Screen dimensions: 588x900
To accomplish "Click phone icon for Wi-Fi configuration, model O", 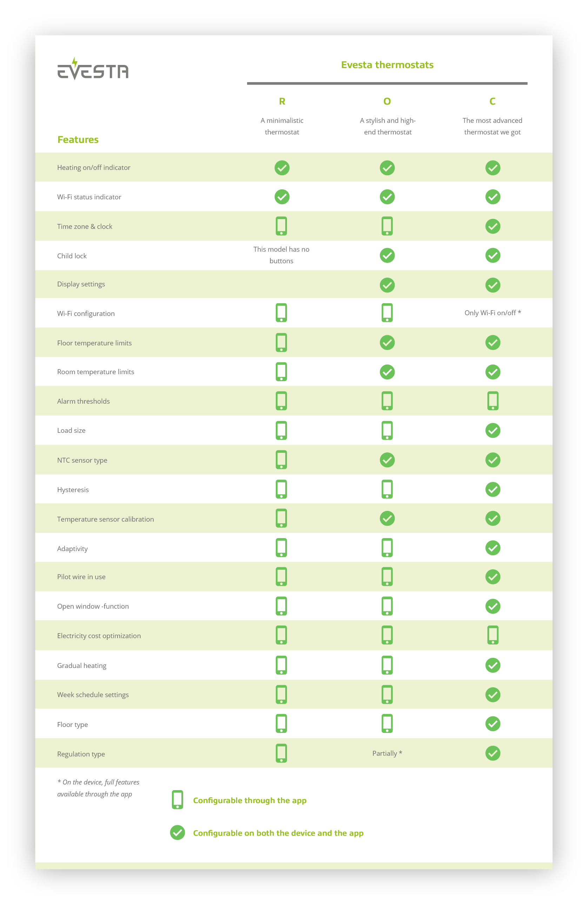I will (387, 313).
